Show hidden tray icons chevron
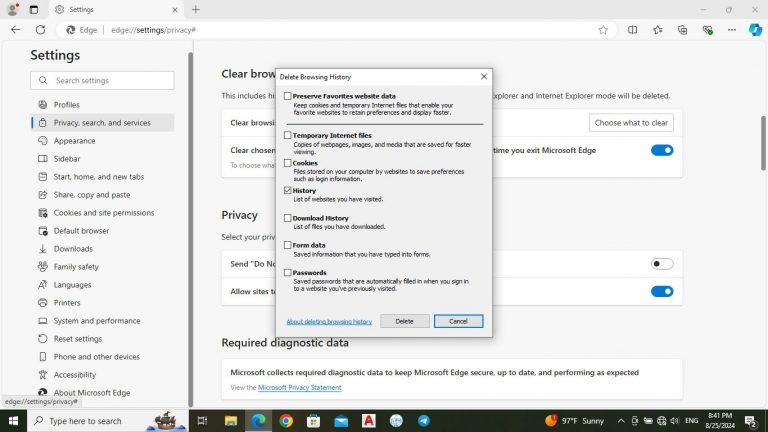 coord(621,421)
